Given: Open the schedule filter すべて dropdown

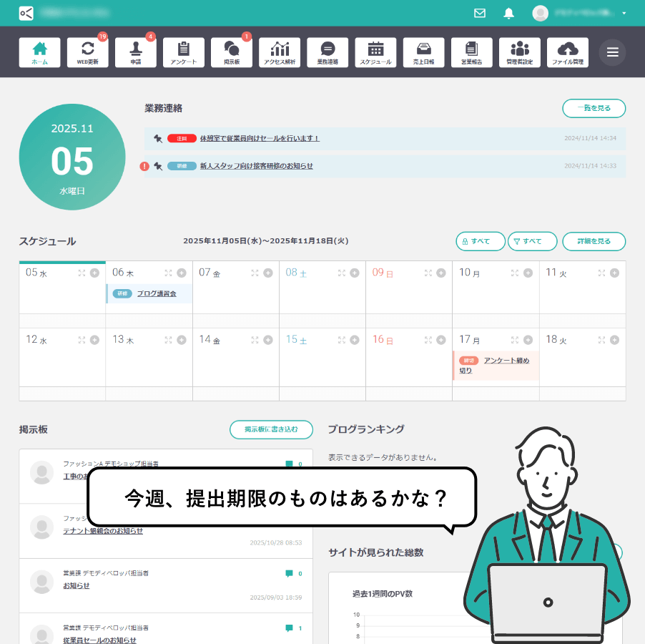Looking at the screenshot, I should pyautogui.click(x=532, y=242).
